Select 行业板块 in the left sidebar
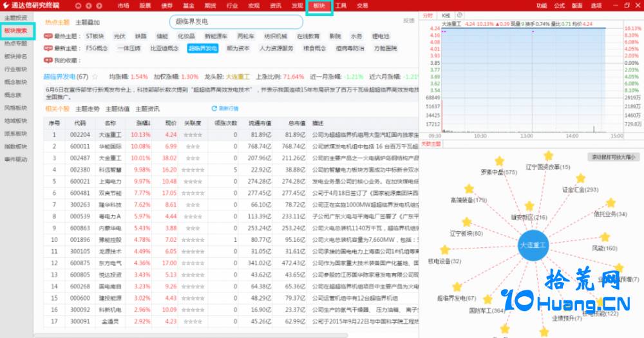 point(16,69)
